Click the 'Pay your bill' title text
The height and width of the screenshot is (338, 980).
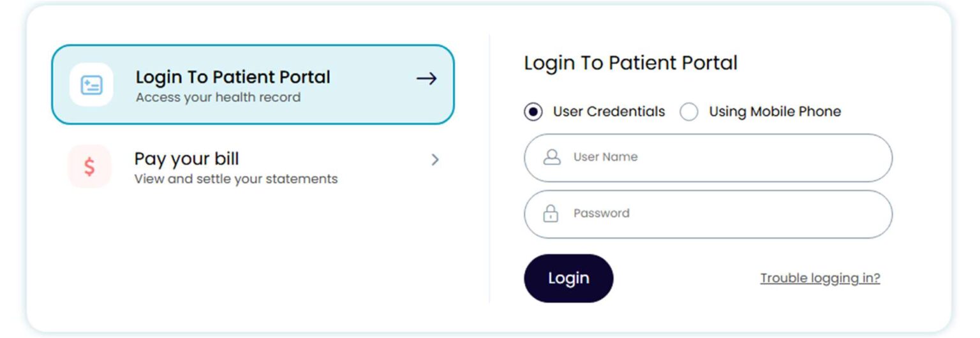click(x=186, y=159)
